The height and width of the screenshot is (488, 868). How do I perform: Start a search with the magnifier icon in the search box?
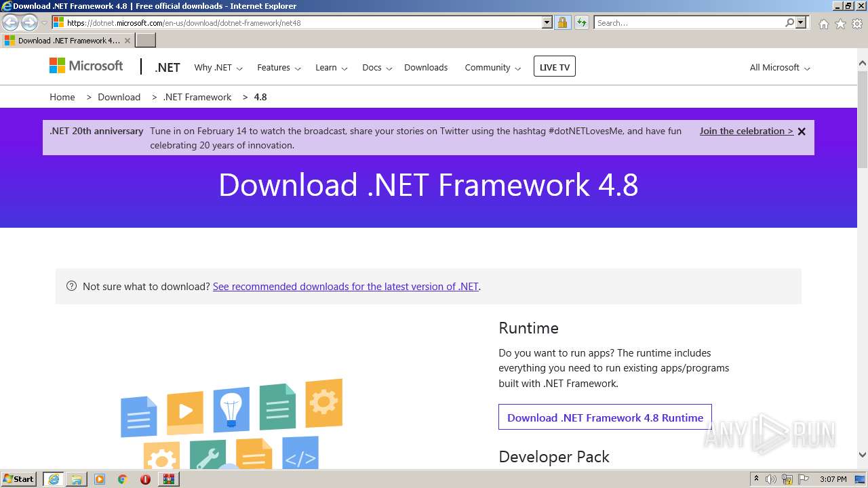tap(789, 22)
